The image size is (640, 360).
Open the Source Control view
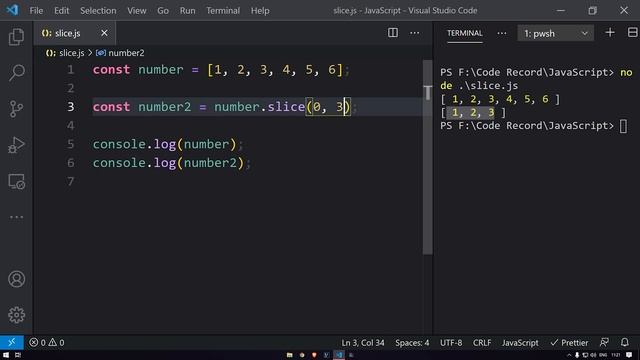[x=16, y=109]
